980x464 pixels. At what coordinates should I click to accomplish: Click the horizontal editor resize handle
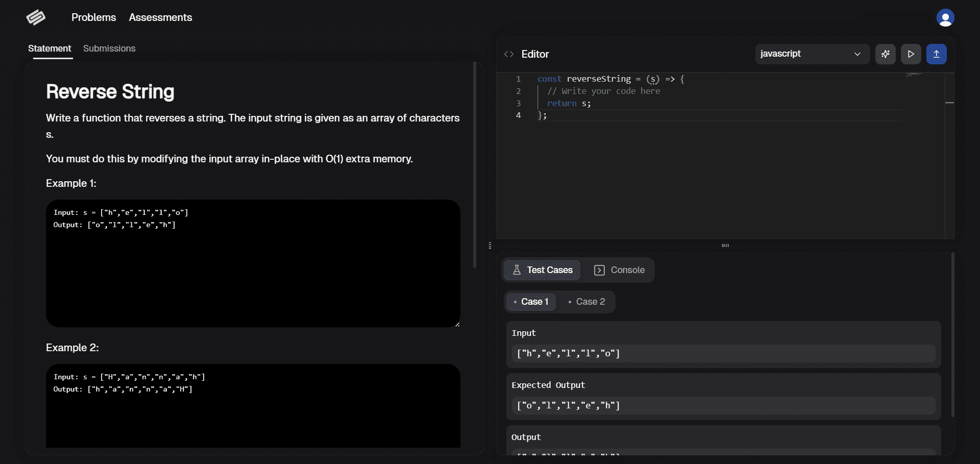pos(725,246)
